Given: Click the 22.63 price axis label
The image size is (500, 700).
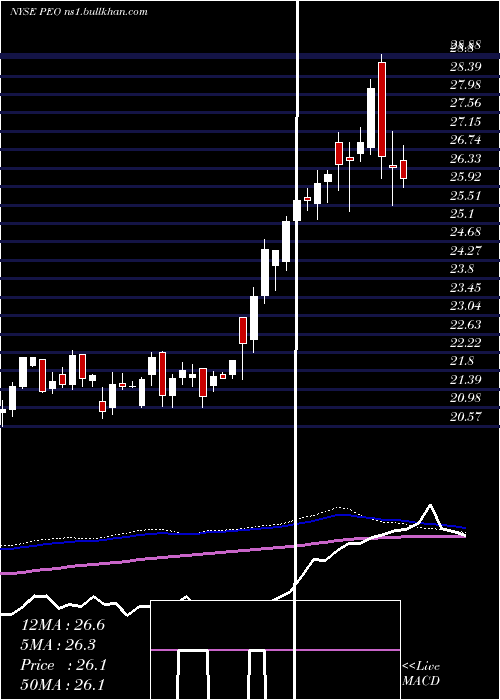Looking at the screenshot, I should click(466, 324).
